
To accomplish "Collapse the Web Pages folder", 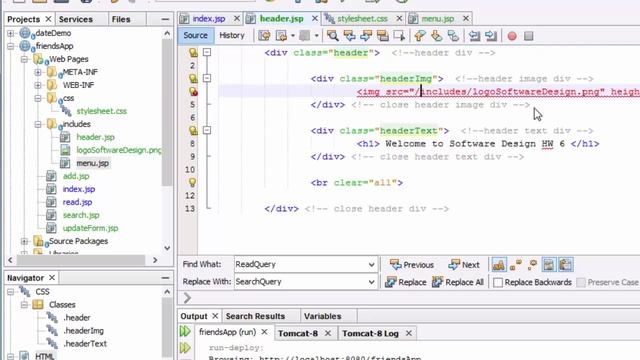I will [x=24, y=59].
